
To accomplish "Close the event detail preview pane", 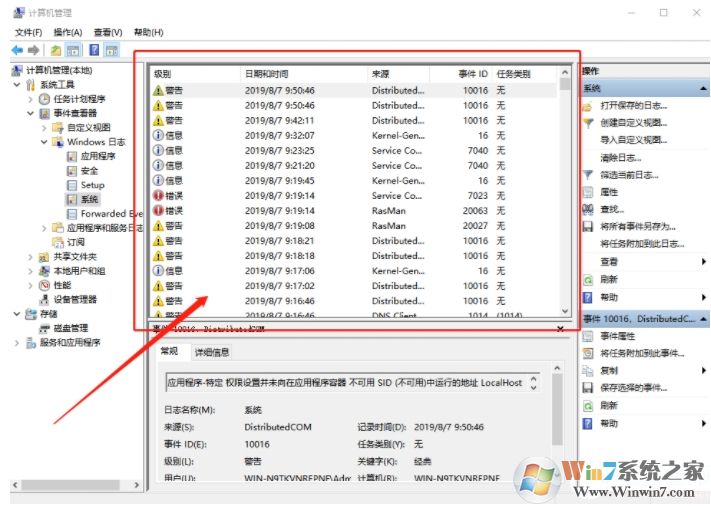I will 560,329.
